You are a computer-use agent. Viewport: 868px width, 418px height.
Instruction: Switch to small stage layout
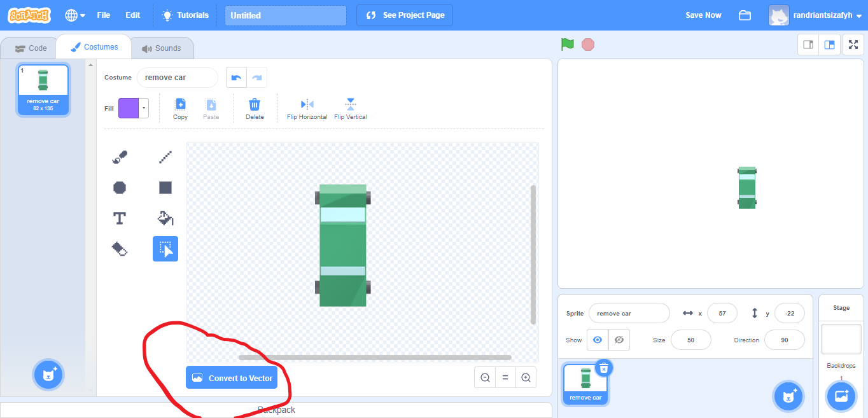pyautogui.click(x=808, y=45)
